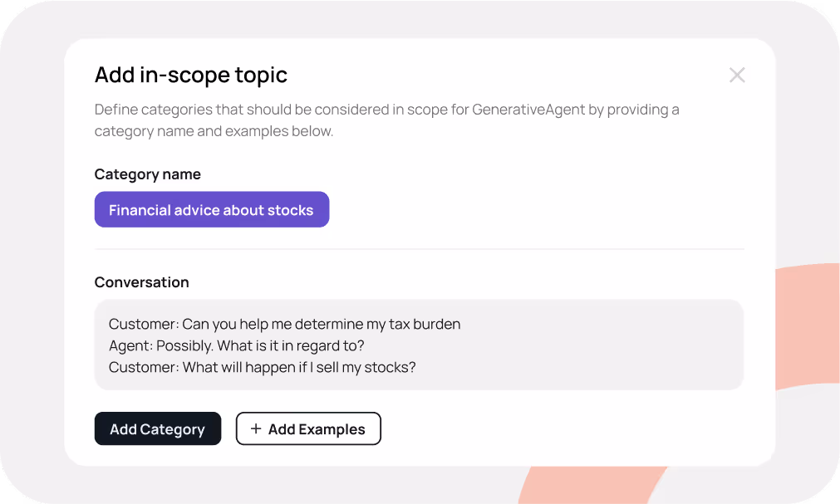
Task: Click the Add in-scope topic title
Action: click(x=189, y=75)
